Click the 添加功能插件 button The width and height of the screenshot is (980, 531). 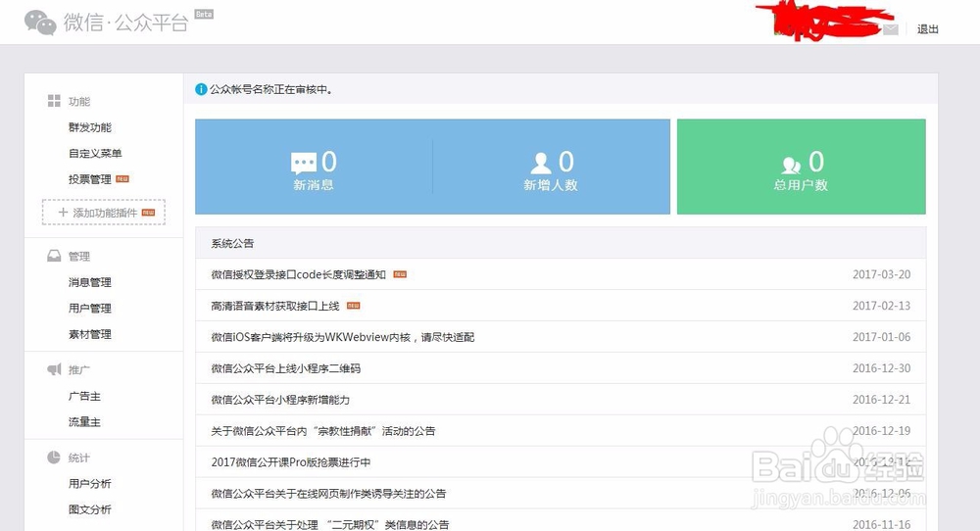click(104, 213)
